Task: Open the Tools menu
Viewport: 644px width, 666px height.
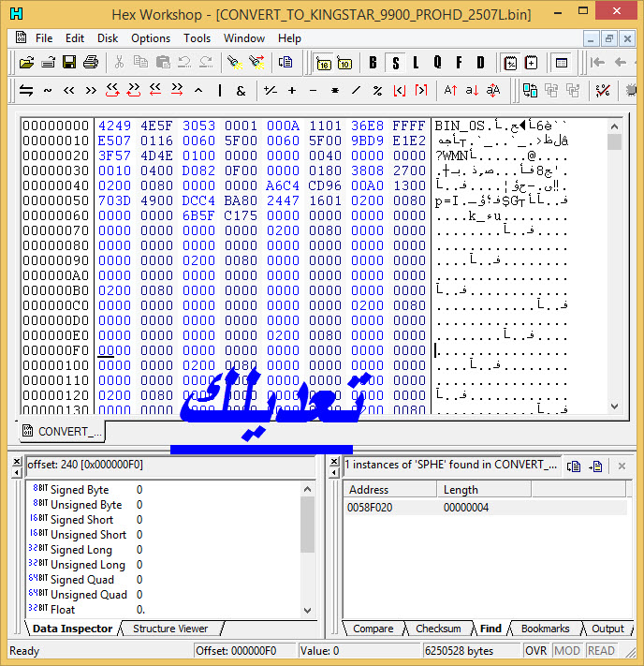Action: pos(197,38)
